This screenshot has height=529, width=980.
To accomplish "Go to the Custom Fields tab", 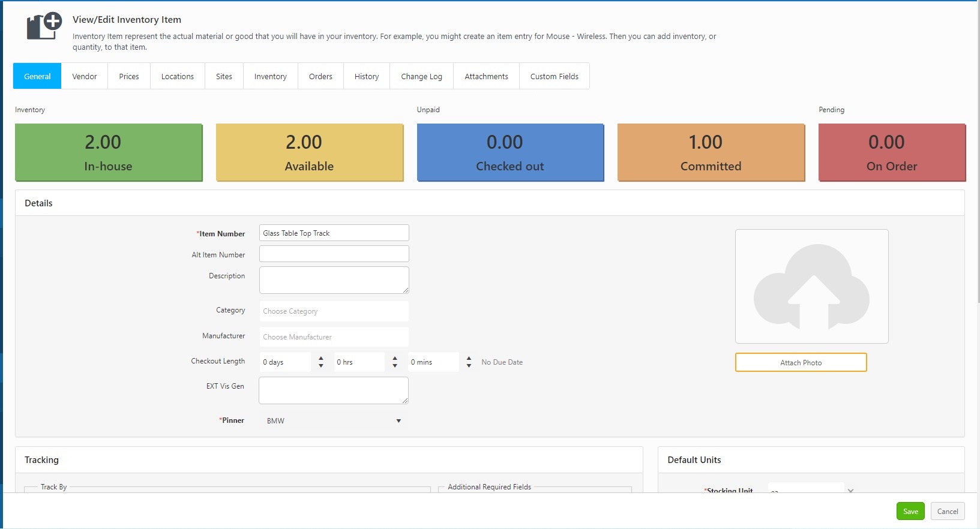I will (554, 76).
